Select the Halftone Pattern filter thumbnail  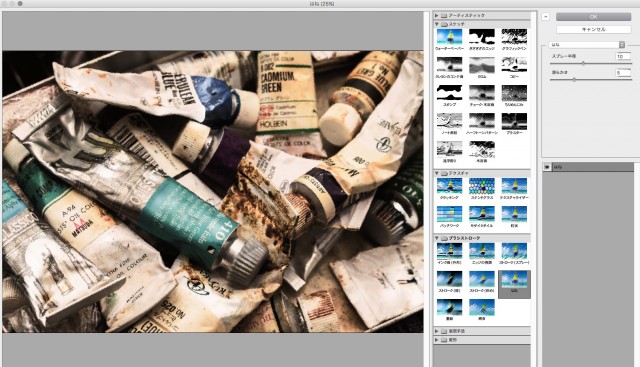click(x=482, y=121)
